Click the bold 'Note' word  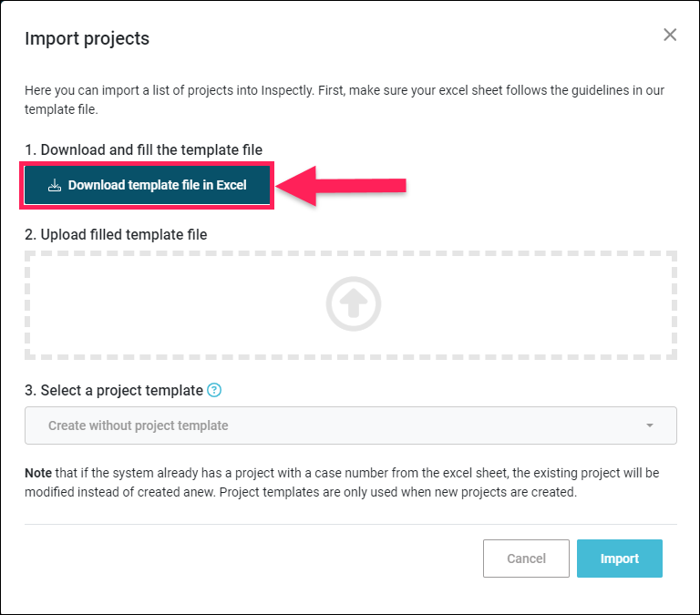(x=38, y=473)
